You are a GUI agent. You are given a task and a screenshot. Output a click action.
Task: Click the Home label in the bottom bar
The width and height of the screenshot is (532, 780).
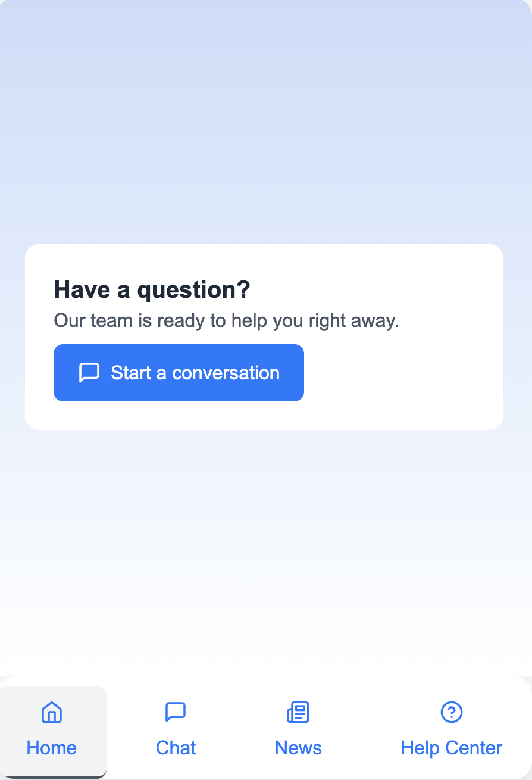tap(52, 747)
